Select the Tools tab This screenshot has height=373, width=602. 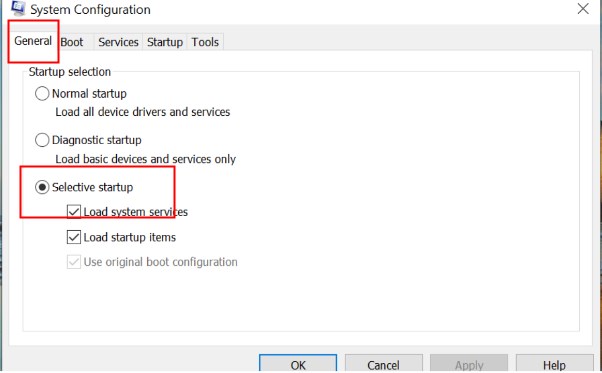coord(205,42)
